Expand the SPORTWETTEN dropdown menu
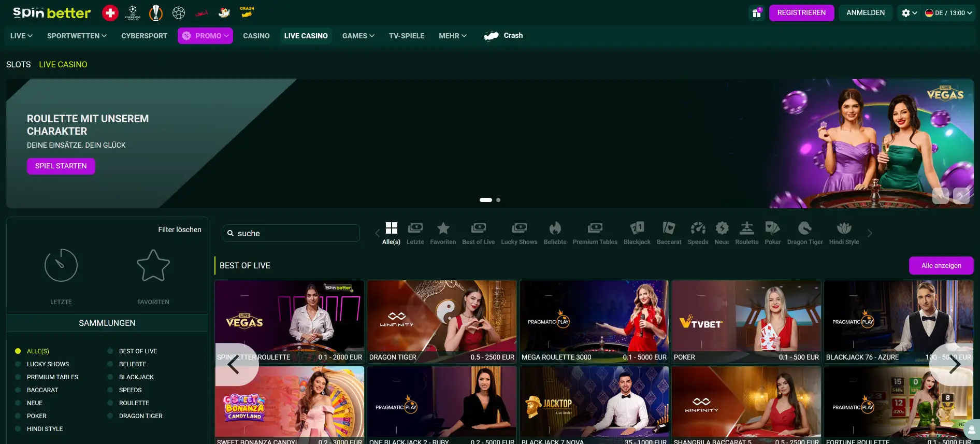980x444 pixels. pyautogui.click(x=77, y=36)
